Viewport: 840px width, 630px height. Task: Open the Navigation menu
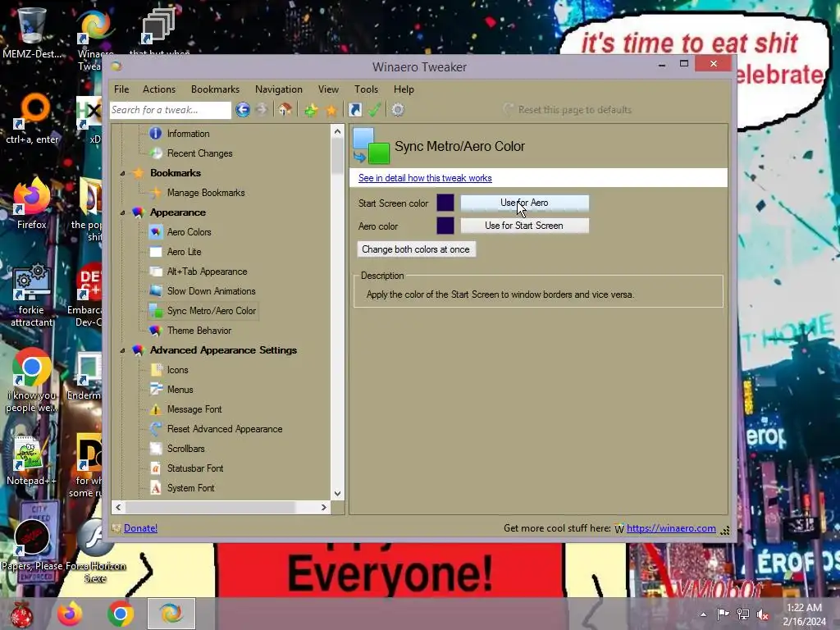click(x=279, y=89)
